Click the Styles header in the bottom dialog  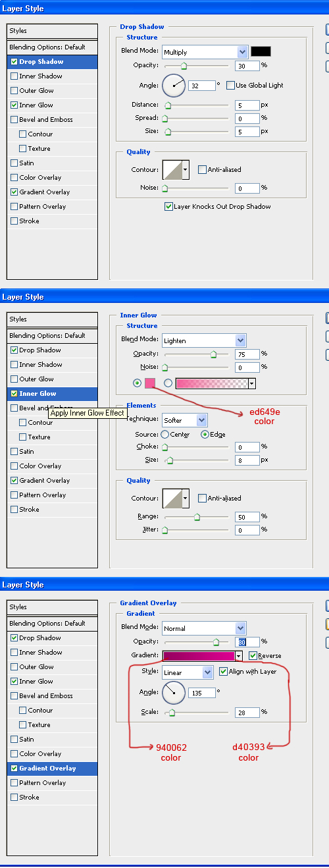point(53,607)
